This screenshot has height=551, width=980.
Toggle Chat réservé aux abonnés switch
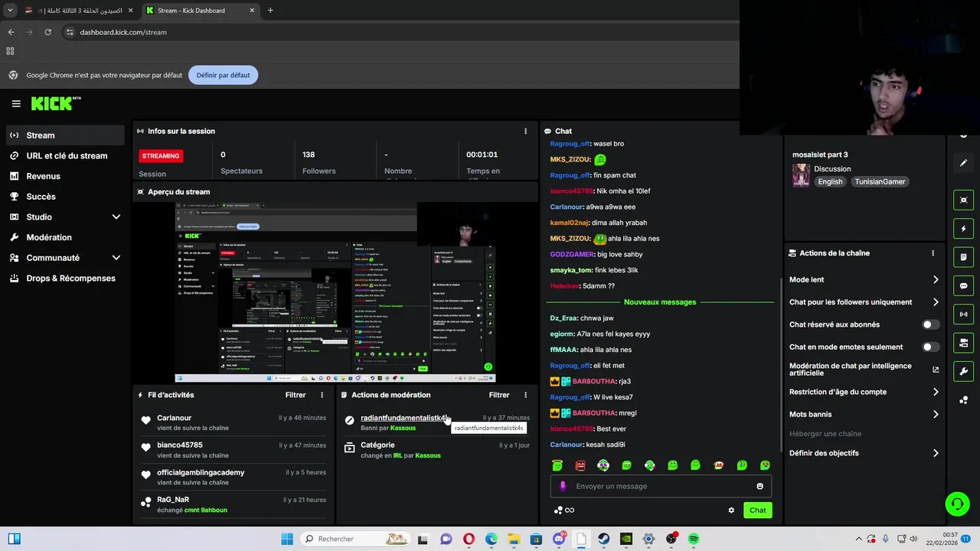[x=930, y=324]
